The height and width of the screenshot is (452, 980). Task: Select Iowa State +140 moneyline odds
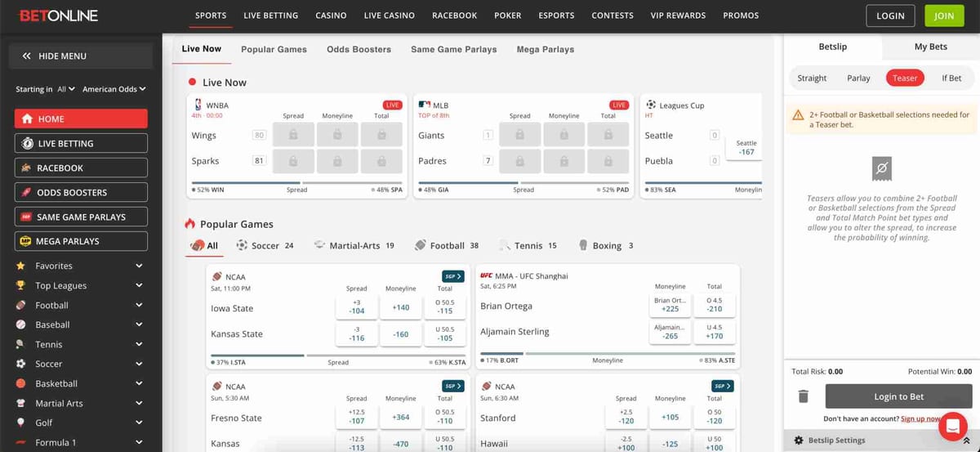[x=400, y=308]
